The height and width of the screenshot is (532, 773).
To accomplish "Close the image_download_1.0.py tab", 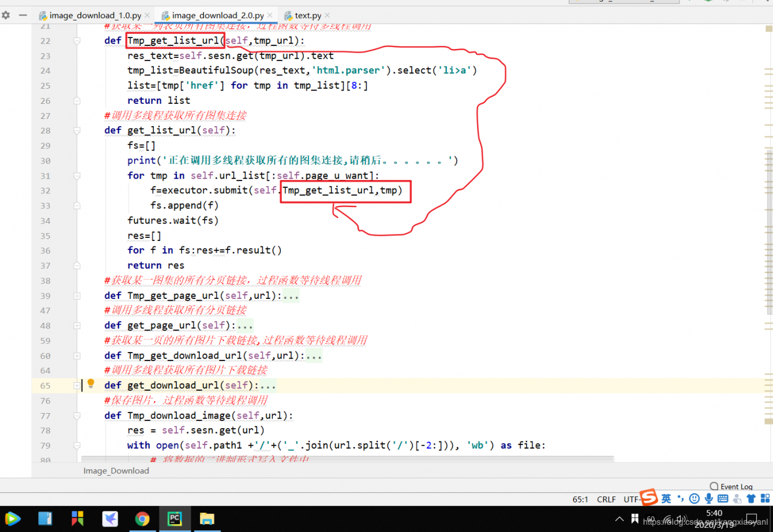I will coord(147,15).
